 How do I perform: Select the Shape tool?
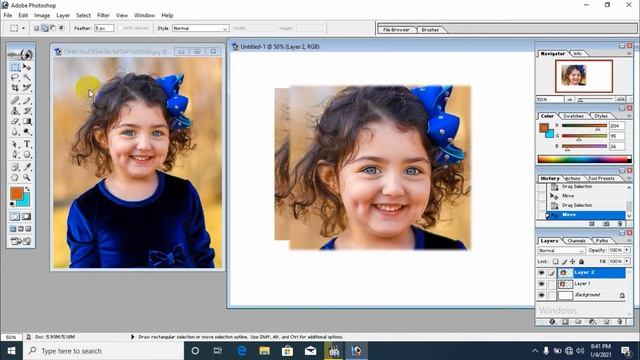pos(27,154)
